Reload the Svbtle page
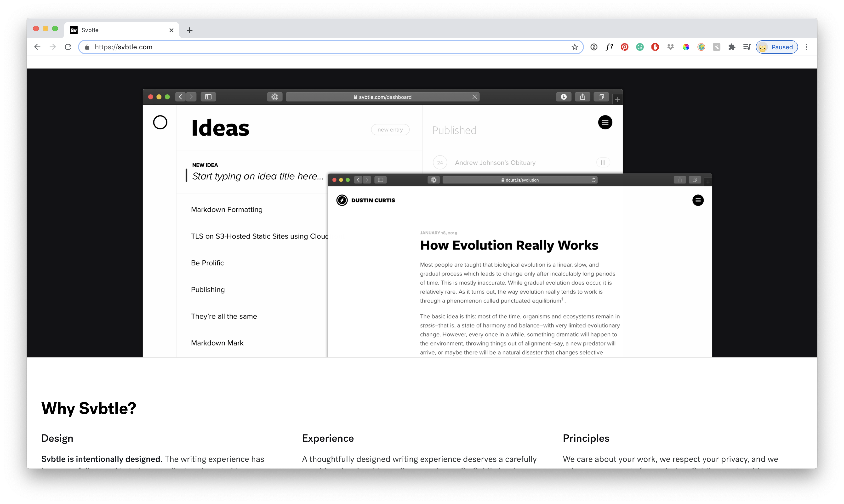 [68, 47]
